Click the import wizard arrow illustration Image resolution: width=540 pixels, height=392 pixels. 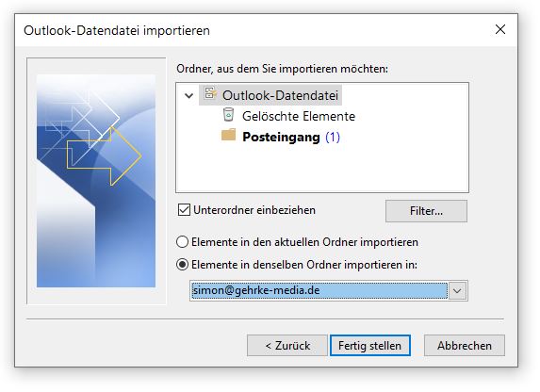[96, 181]
